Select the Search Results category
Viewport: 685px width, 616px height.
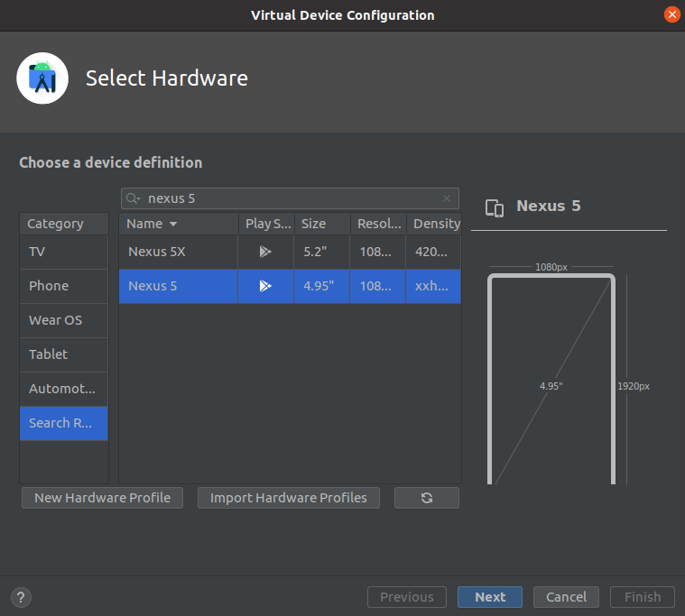64,423
